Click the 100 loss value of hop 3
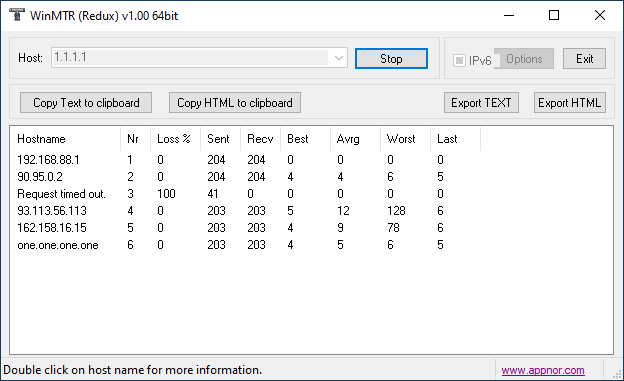This screenshot has height=381, width=624. coord(166,194)
